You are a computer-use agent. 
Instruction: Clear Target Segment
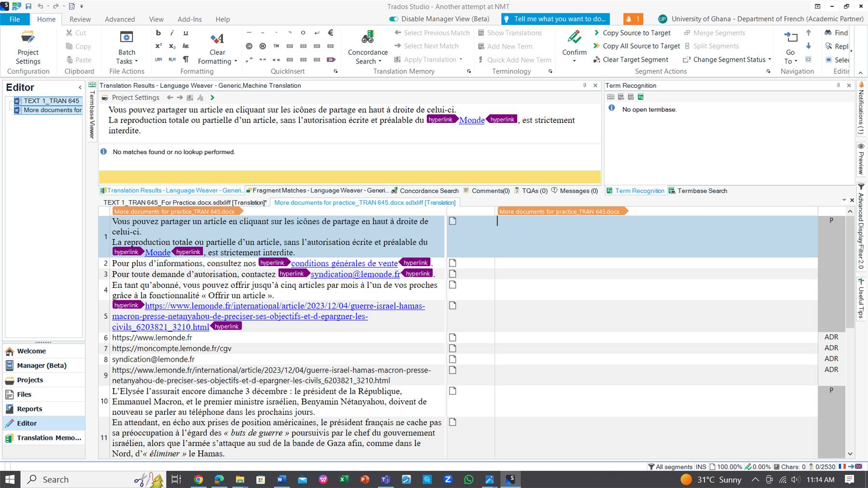[631, 60]
